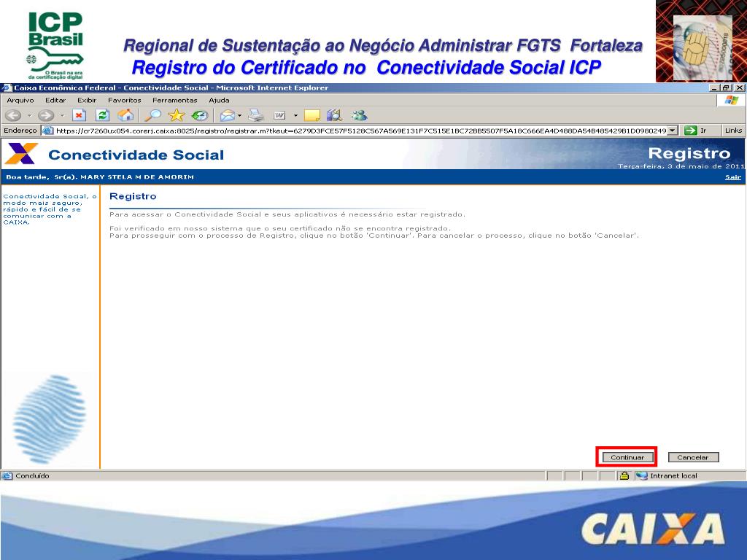The image size is (747, 560).
Task: Open the yellow Discuss note icon
Action: (x=312, y=115)
